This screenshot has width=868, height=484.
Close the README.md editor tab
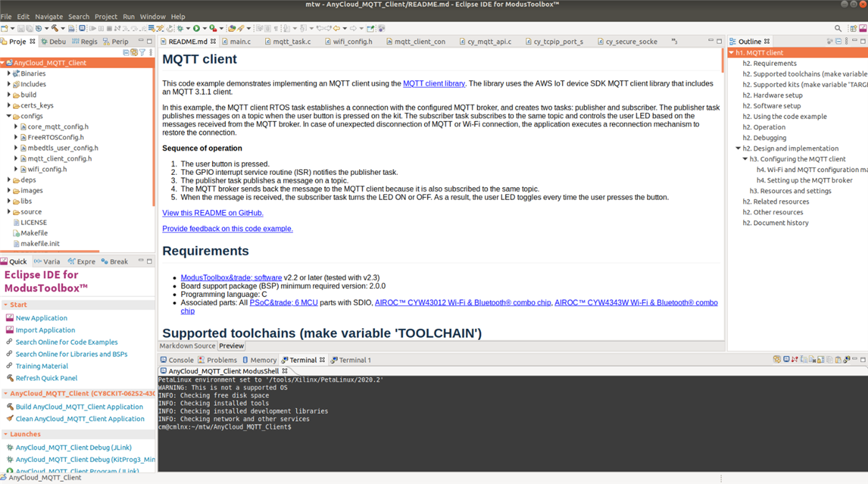tap(213, 42)
